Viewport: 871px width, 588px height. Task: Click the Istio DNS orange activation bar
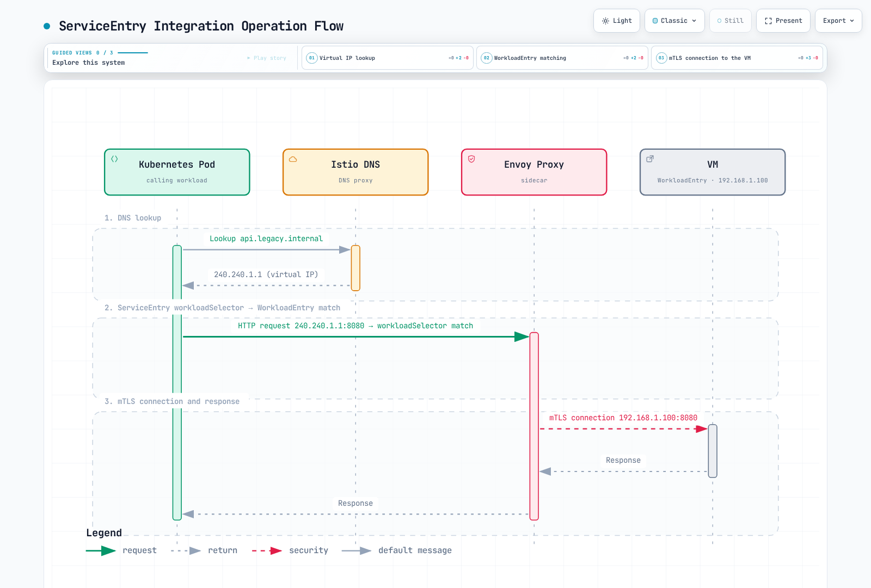(355, 268)
